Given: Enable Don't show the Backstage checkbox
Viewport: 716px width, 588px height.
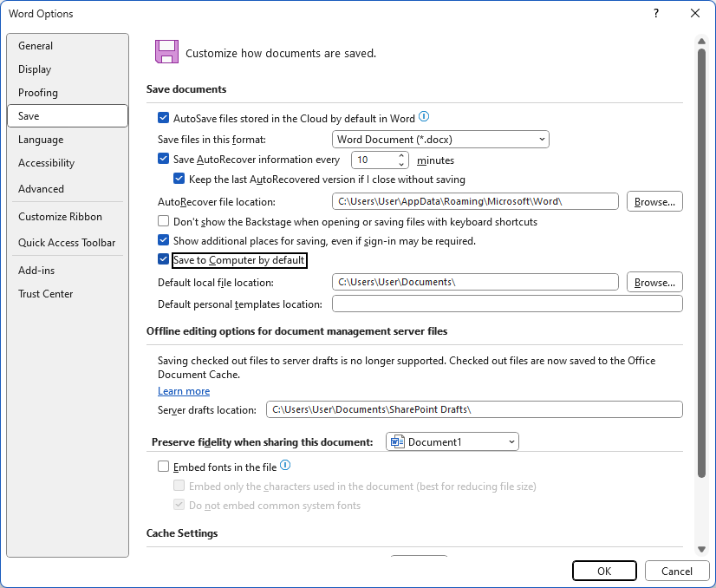Looking at the screenshot, I should pyautogui.click(x=164, y=221).
